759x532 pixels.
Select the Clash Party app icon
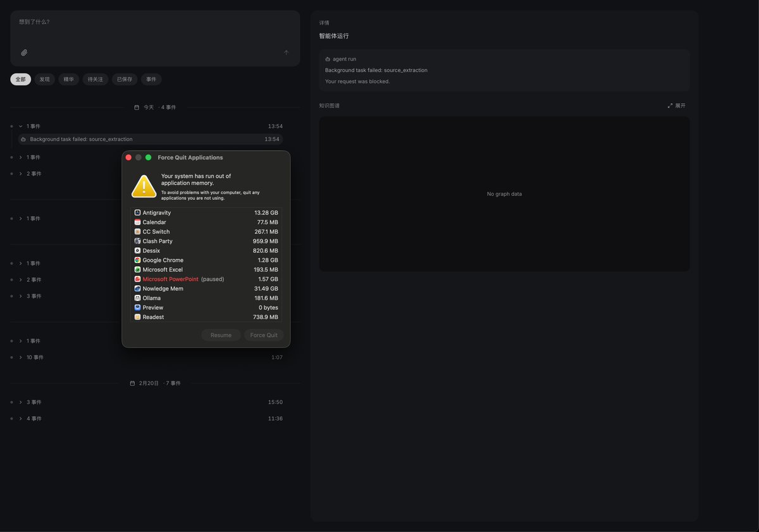click(137, 241)
